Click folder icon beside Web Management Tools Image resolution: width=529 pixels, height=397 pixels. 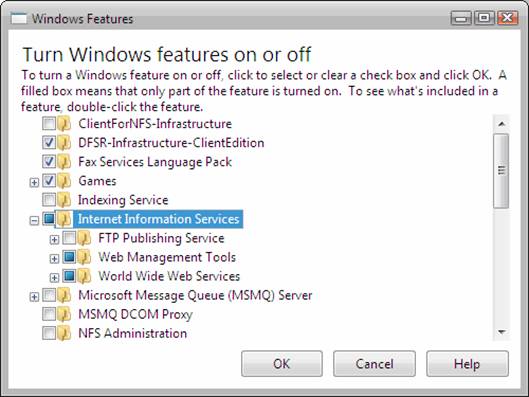(84, 257)
